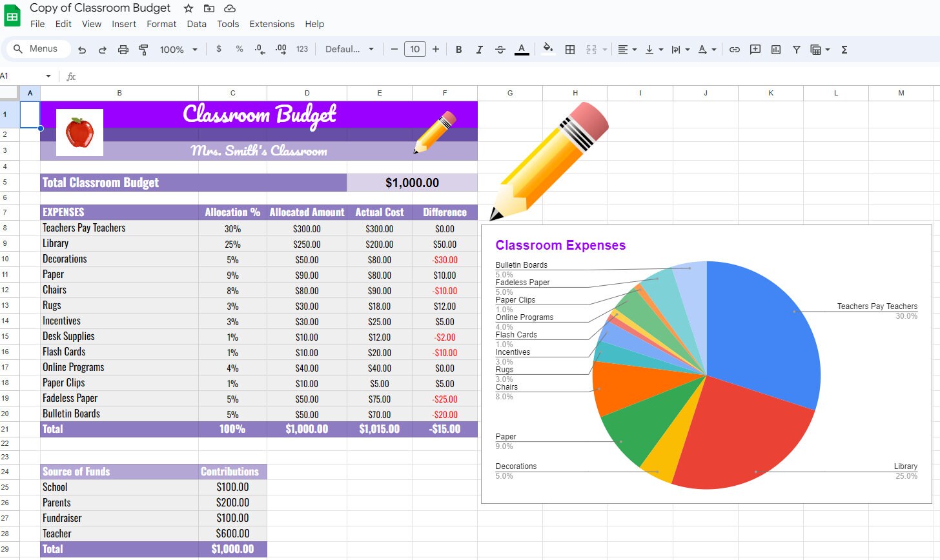
Task: Open the insert link tool
Action: (x=734, y=49)
